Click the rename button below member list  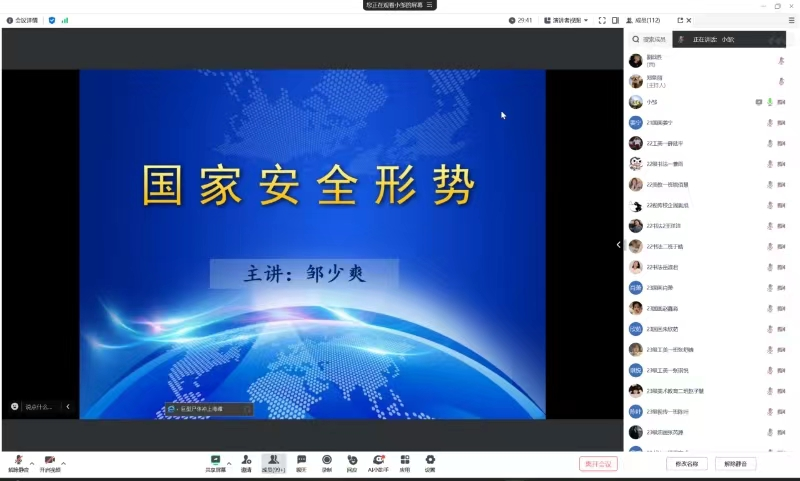686,464
